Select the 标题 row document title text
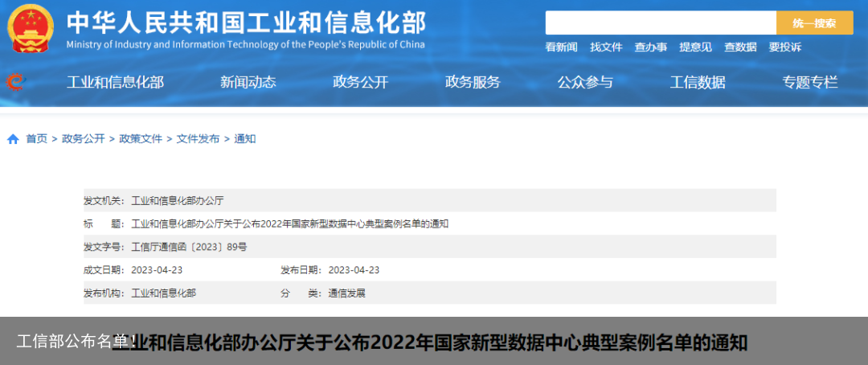868x365 pixels. pyautogui.click(x=289, y=224)
